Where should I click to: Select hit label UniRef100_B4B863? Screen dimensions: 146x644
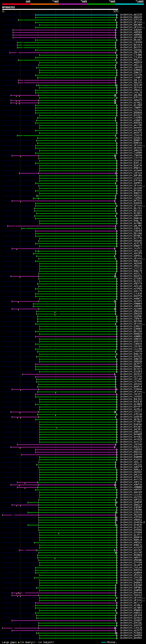coord(131,583)
